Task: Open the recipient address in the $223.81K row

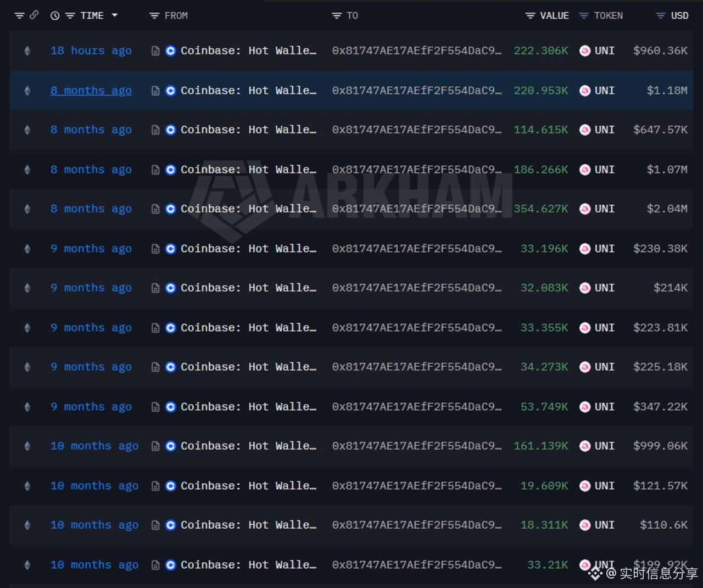Action: pos(417,328)
